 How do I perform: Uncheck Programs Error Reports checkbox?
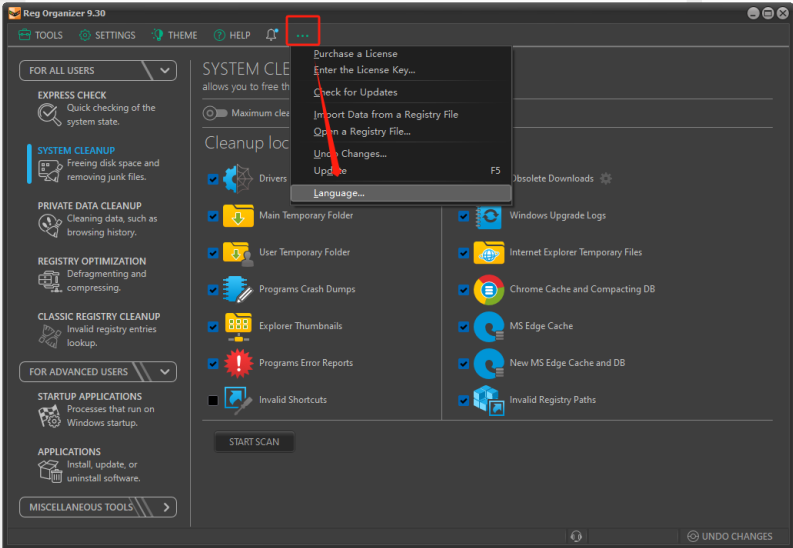click(x=213, y=363)
